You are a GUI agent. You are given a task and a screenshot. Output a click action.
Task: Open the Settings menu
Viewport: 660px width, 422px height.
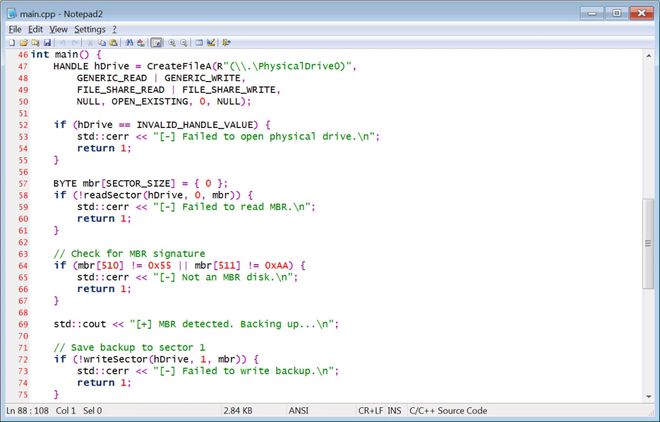tap(89, 29)
